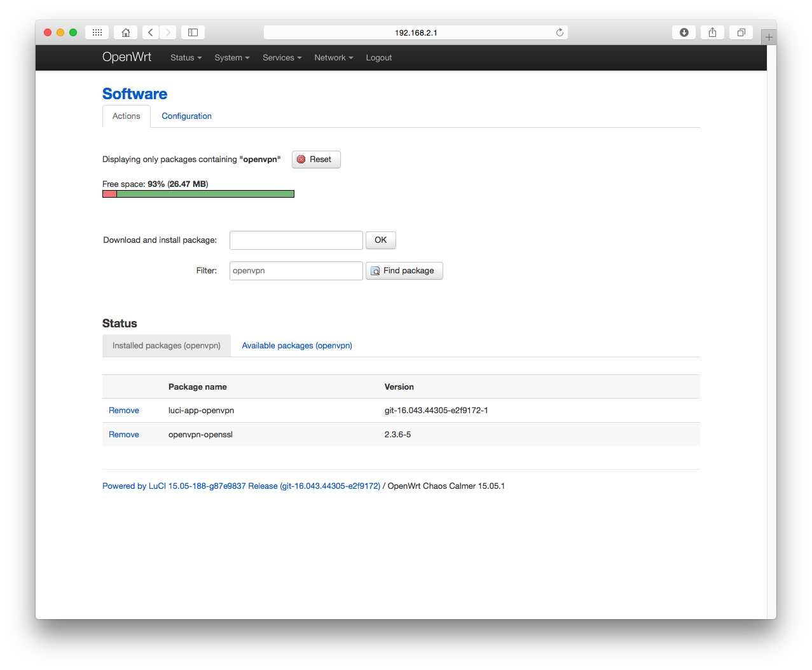Navigate back with the back arrow

tap(151, 32)
